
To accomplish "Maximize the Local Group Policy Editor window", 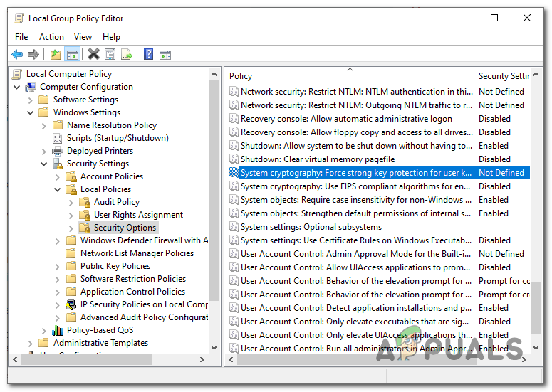I will (494, 18).
